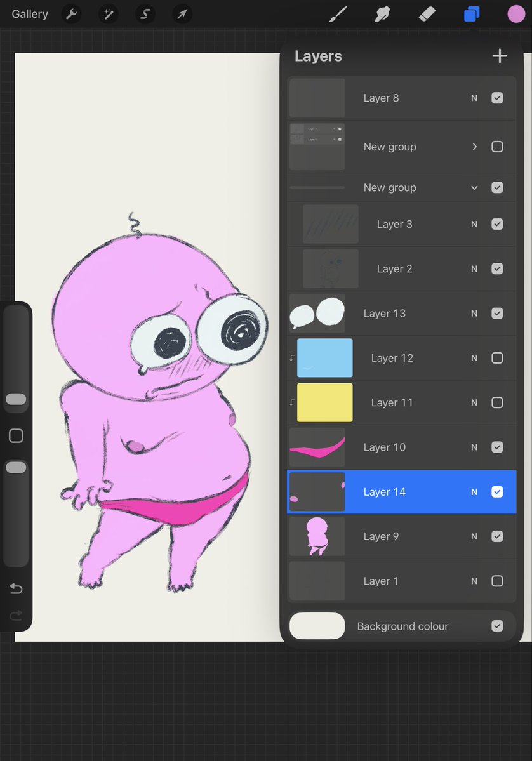Open the Adjustments magic wand menu
The image size is (532, 761).
pos(109,14)
